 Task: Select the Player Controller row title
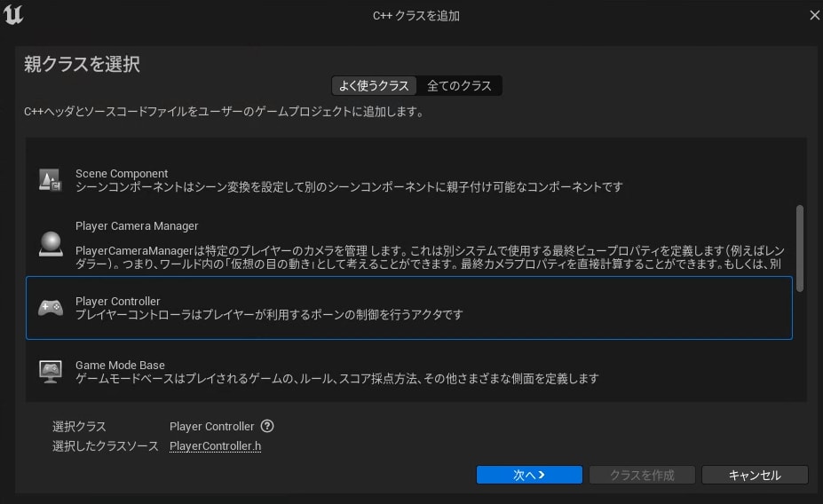[117, 301]
